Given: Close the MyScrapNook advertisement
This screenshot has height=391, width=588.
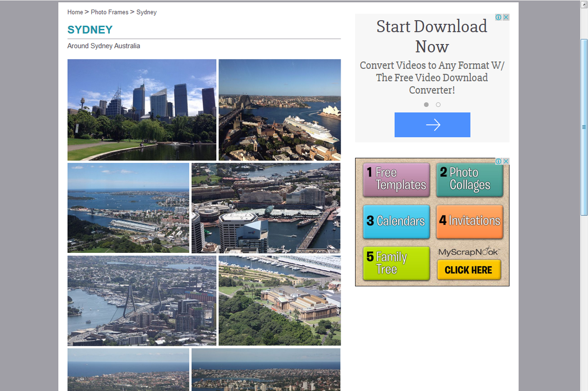Looking at the screenshot, I should click(x=506, y=161).
